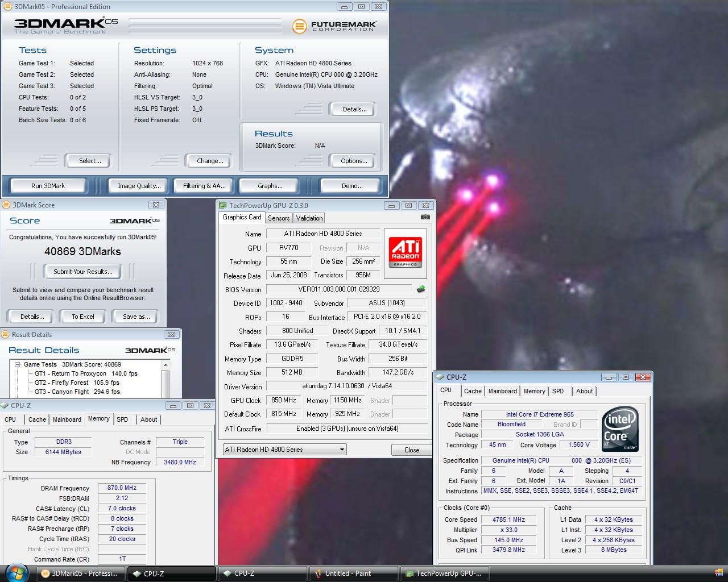Open the Mainboard tab in CPU-Z memory window
The height and width of the screenshot is (582, 728).
tap(67, 419)
